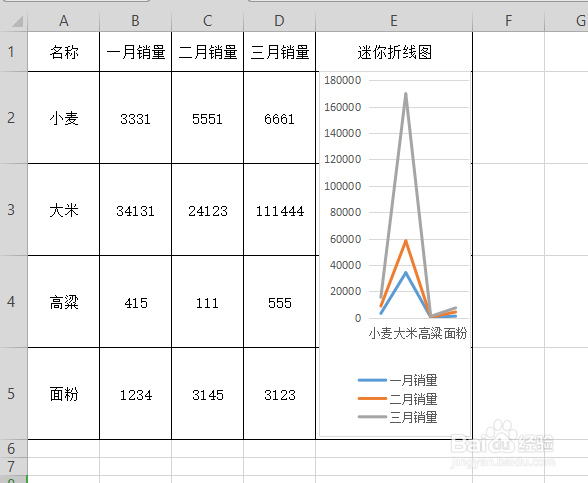Viewport: 588px width, 483px height.
Task: Click the 20000 axis label in chart
Action: 345,291
